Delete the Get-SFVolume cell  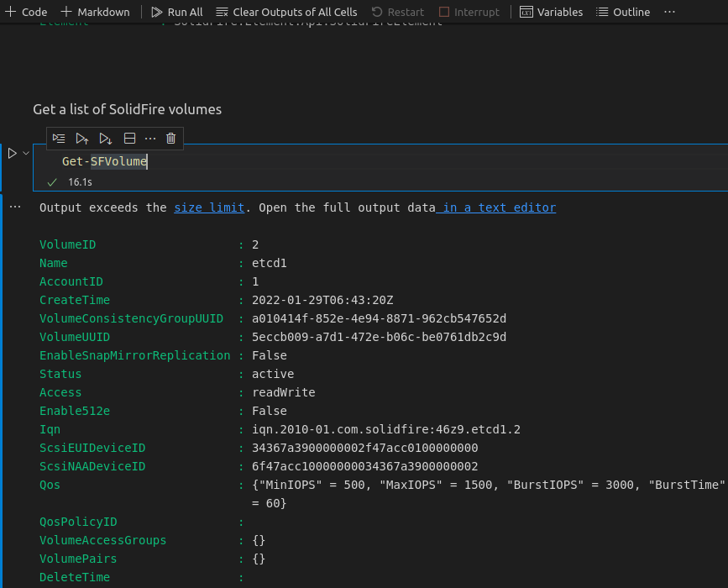pyautogui.click(x=170, y=139)
